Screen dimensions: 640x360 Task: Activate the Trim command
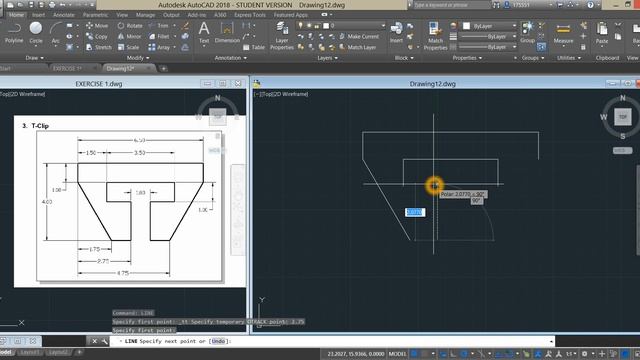tap(159, 26)
